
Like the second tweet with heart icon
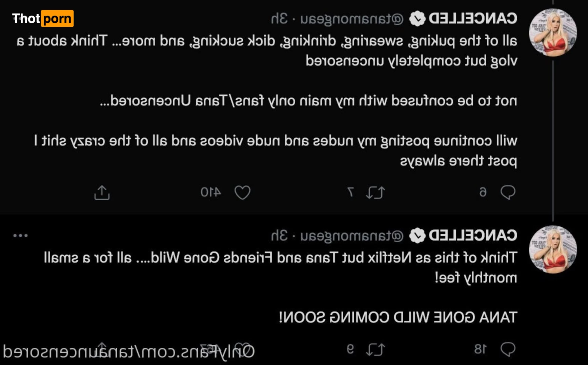[x=243, y=349]
